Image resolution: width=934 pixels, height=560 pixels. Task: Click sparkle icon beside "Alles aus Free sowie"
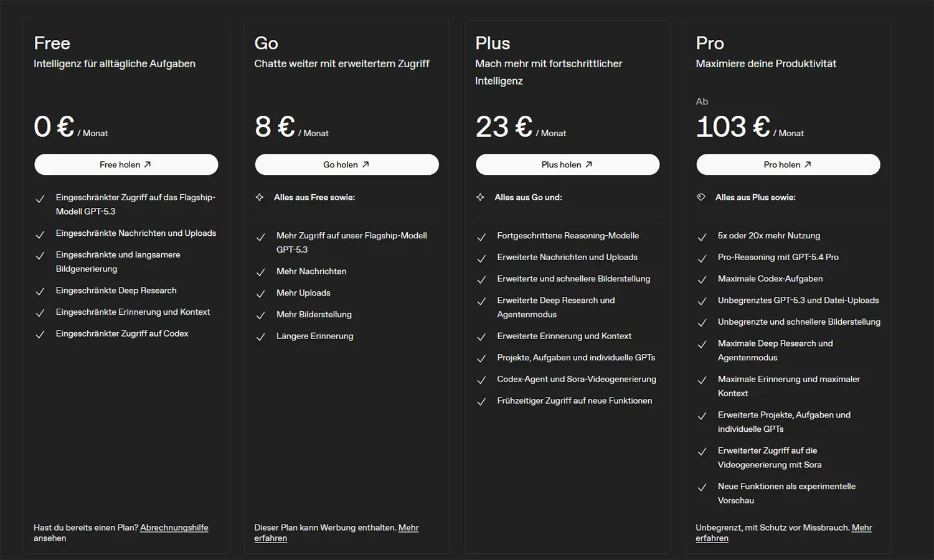260,197
